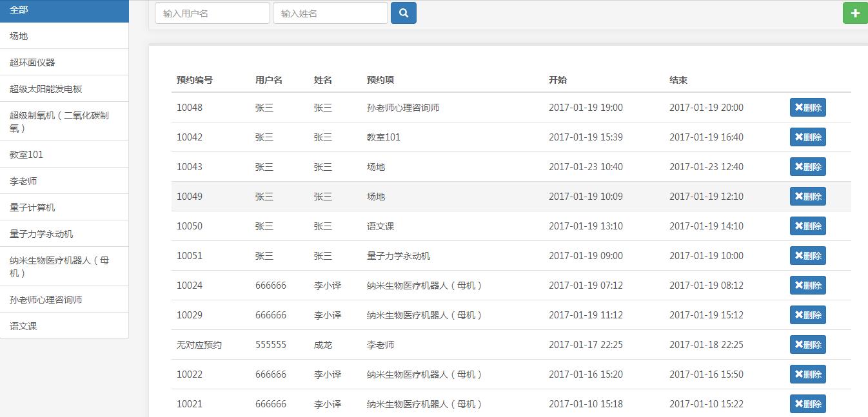The width and height of the screenshot is (868, 417).
Task: Select 量子计算机 in the sidebar
Action: click(x=64, y=208)
